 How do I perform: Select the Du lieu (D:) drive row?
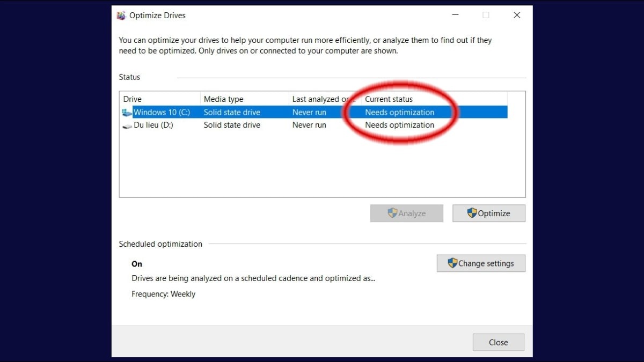click(x=314, y=125)
